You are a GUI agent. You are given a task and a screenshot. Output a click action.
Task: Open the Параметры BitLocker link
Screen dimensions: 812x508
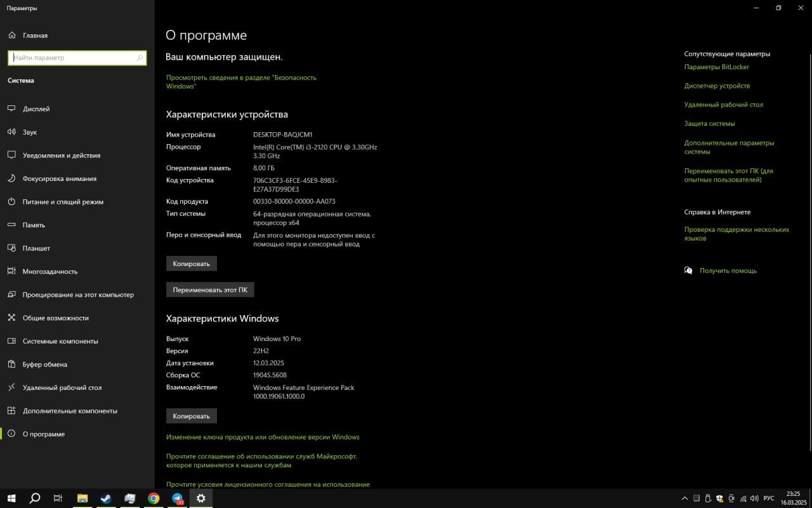pyautogui.click(x=717, y=67)
